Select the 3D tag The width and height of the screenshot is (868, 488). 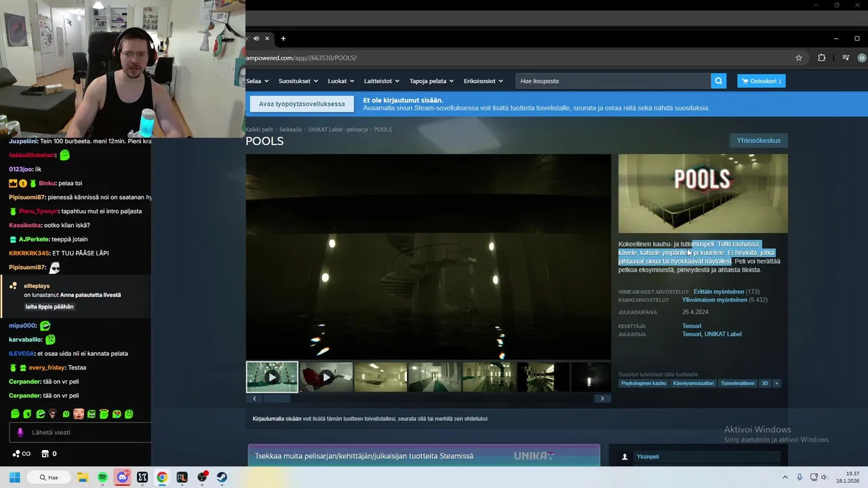pyautogui.click(x=764, y=384)
